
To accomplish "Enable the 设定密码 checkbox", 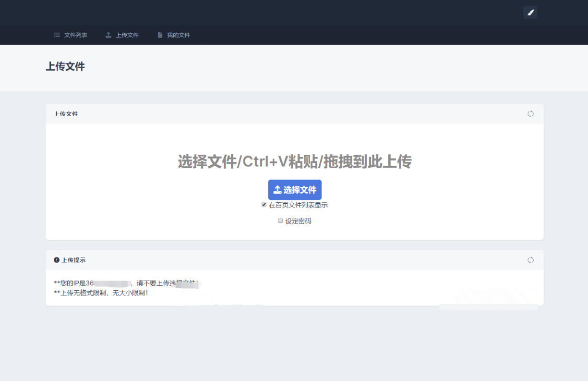I will click(280, 221).
